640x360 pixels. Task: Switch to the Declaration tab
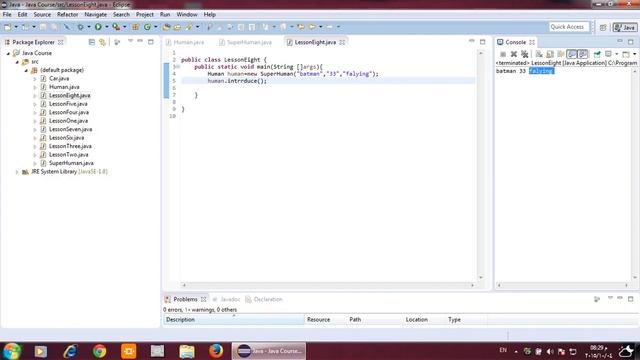pos(264,299)
